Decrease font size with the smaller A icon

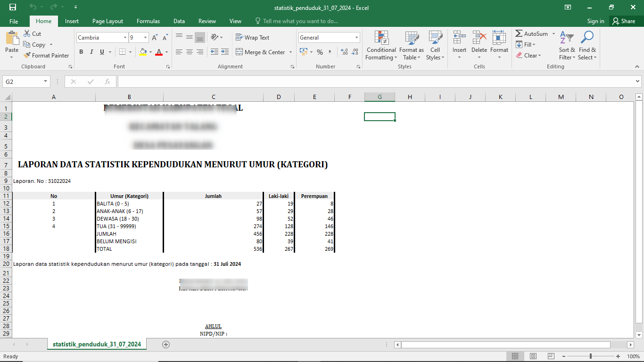165,37
